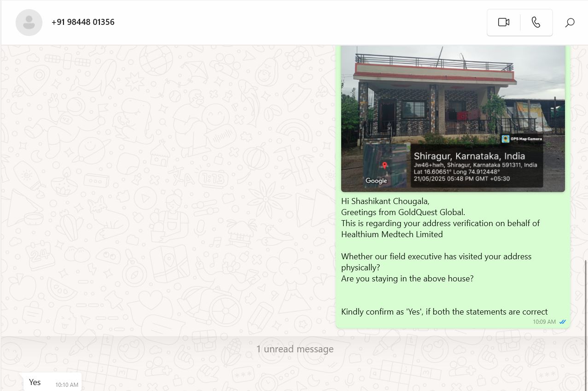Click the '1 unread message' divider label

295,349
